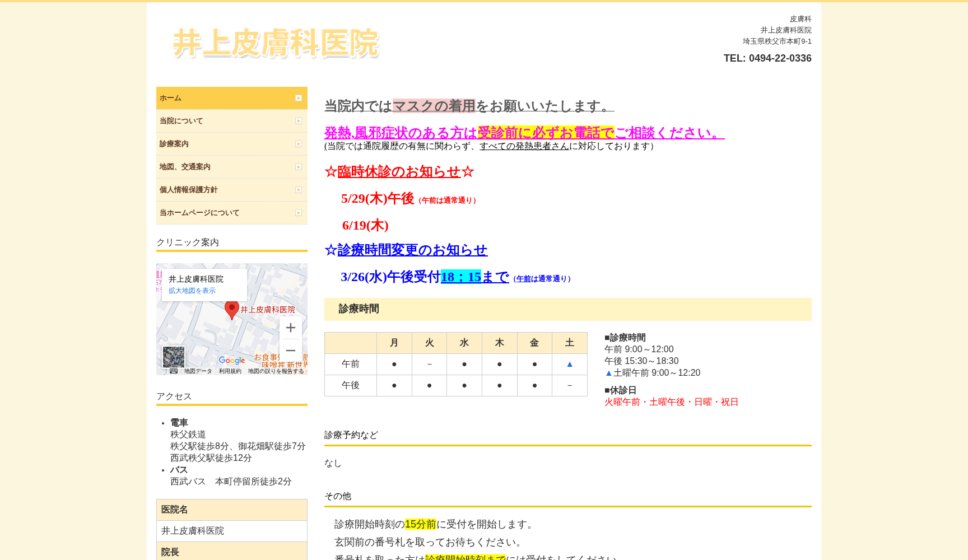Expand the 地図、交通案内 menu arrow
The image size is (968, 560).
[298, 166]
